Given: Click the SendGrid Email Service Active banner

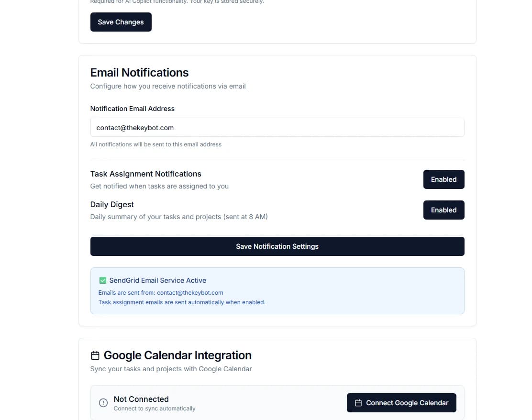Looking at the screenshot, I should 277,290.
